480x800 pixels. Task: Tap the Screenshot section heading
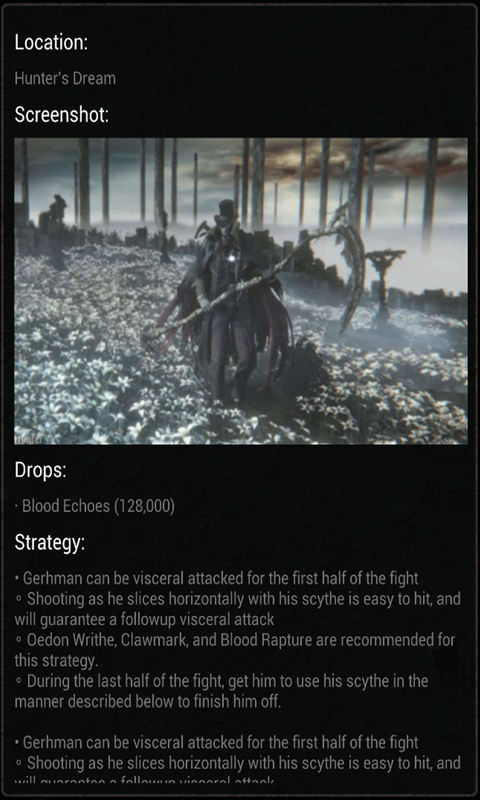click(62, 115)
